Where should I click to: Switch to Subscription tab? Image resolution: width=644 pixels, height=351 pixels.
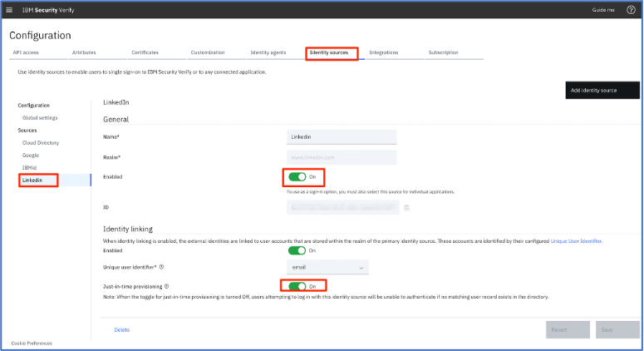pos(443,52)
